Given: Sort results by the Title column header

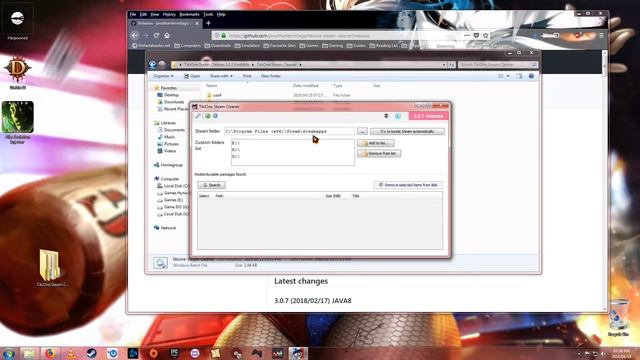Looking at the screenshot, I should [x=356, y=196].
